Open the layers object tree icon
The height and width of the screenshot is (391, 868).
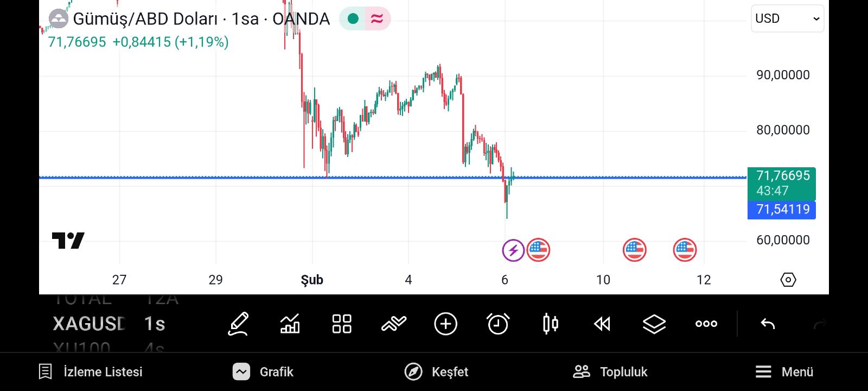pyautogui.click(x=654, y=324)
